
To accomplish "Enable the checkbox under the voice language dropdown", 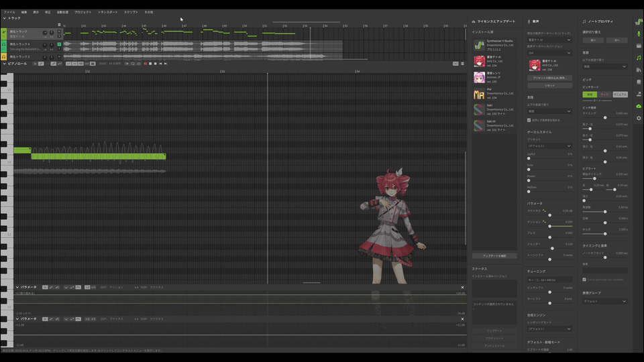I will tap(529, 120).
